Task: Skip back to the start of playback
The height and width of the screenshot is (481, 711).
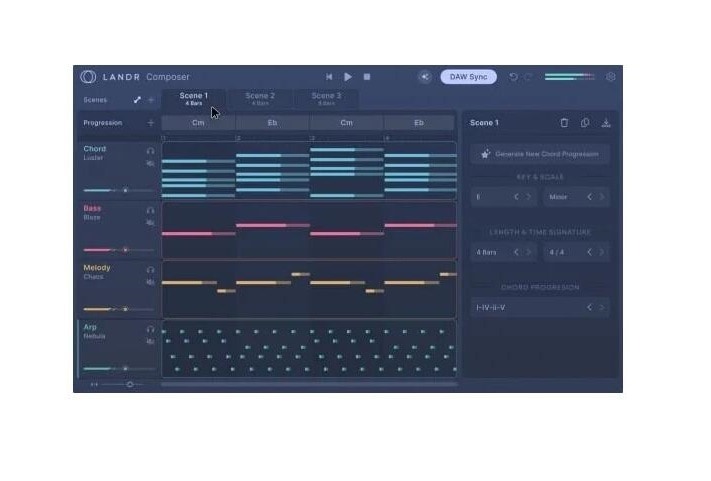Action: 329,77
